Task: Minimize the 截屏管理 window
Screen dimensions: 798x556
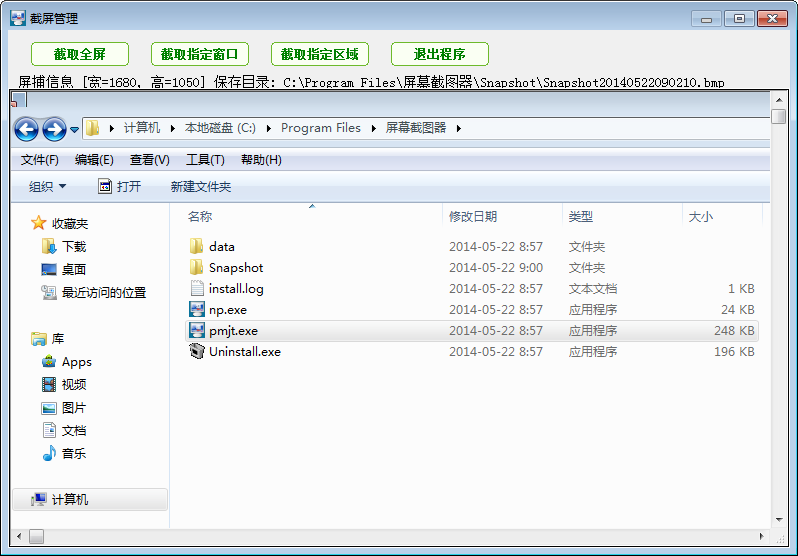Action: [x=706, y=19]
